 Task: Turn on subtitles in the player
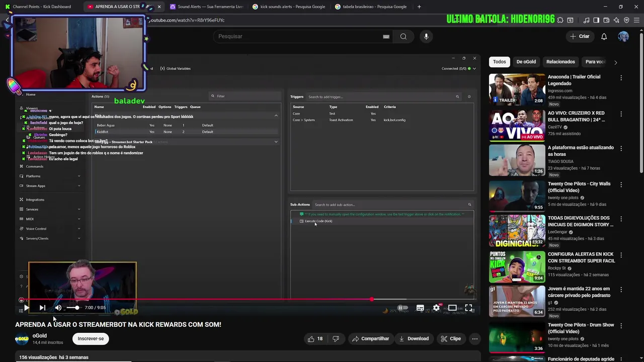(x=420, y=308)
